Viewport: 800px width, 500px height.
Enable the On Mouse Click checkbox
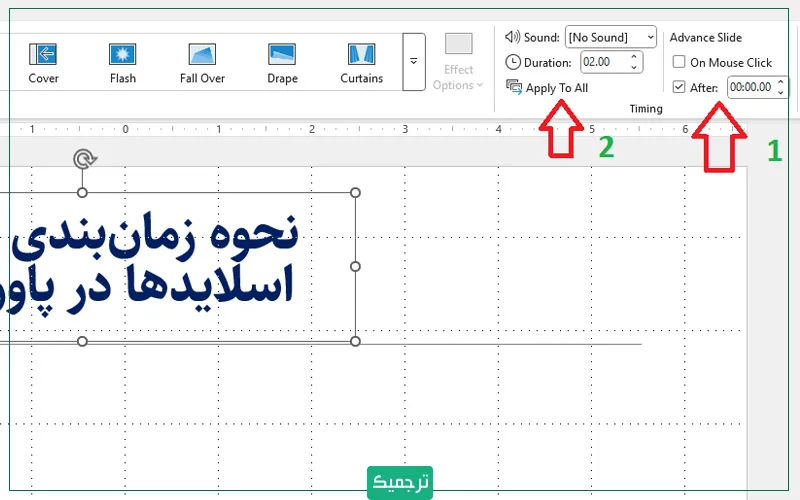pyautogui.click(x=679, y=62)
